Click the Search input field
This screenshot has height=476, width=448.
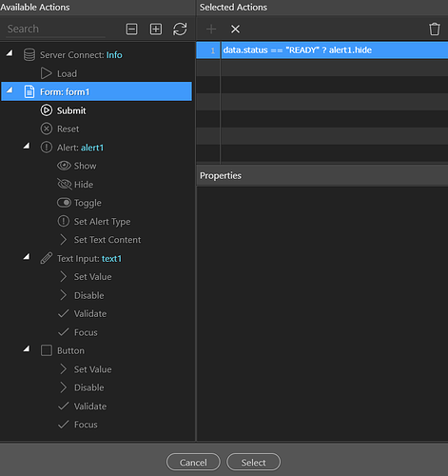point(56,30)
